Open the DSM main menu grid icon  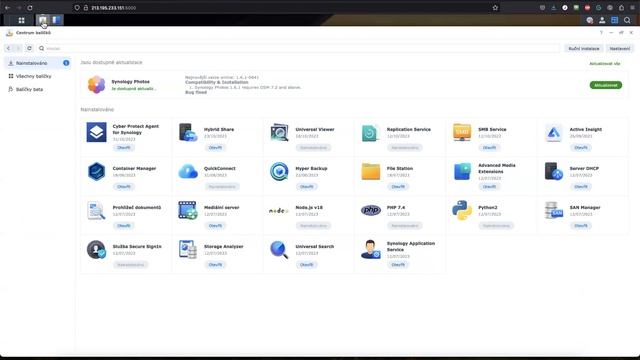[x=21, y=20]
